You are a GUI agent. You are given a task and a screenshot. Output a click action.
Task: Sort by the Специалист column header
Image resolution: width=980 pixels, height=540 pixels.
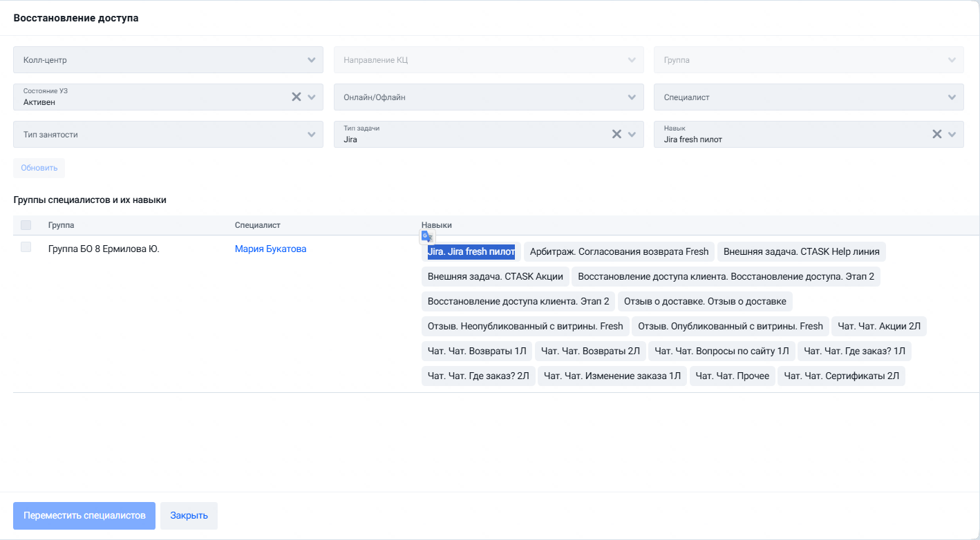(257, 225)
